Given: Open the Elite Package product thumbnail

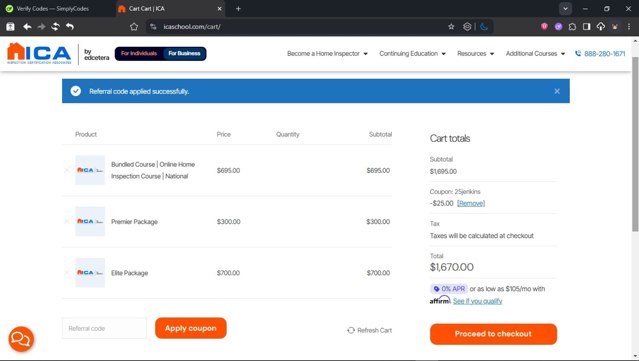Looking at the screenshot, I should click(x=90, y=273).
